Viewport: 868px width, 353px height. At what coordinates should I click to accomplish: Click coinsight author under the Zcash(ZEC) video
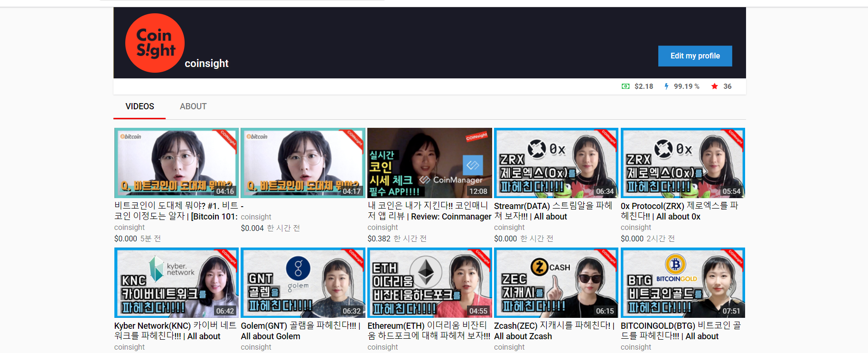pos(510,347)
